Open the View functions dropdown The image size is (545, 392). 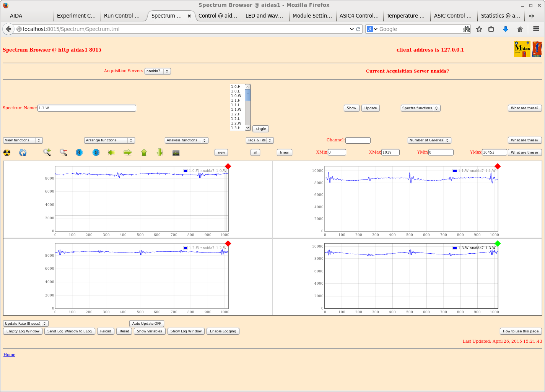tap(23, 140)
